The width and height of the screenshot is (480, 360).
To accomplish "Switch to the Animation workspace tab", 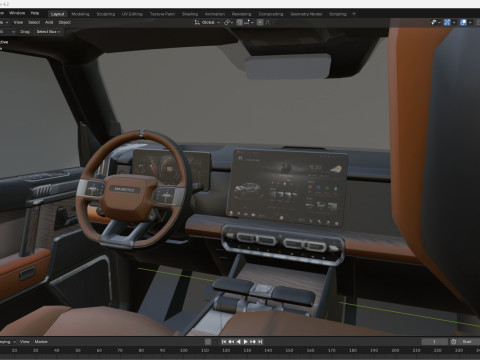I will coord(215,14).
